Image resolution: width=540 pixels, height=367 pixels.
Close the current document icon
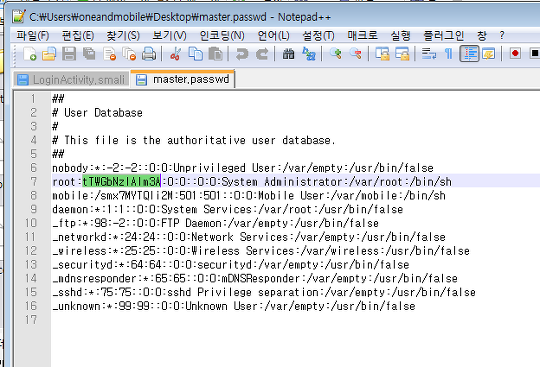tap(110, 54)
